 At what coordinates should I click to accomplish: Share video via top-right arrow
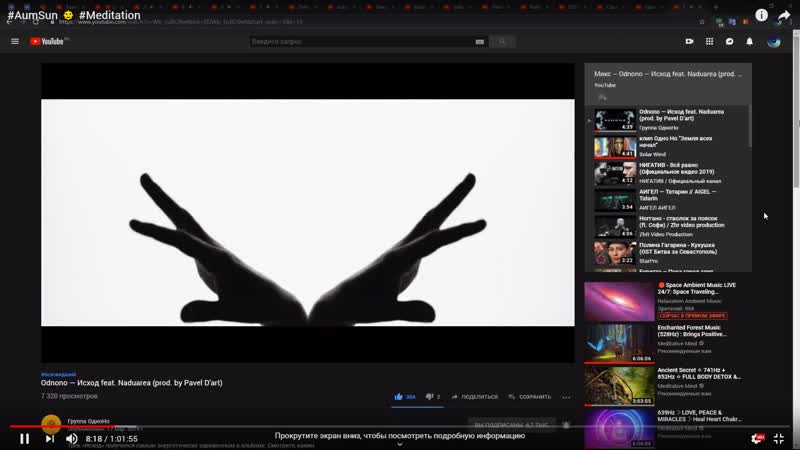pos(784,16)
